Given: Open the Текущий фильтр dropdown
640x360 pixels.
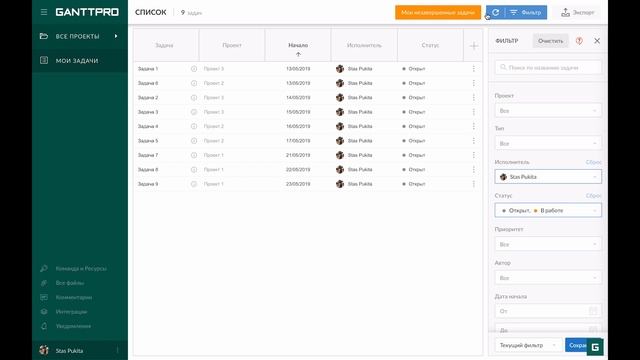Looking at the screenshot, I should (527, 345).
